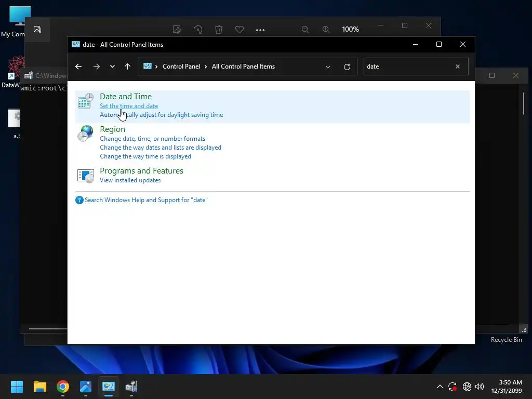Image resolution: width=532 pixels, height=399 pixels.
Task: Open the taskbar clock showing 3:50 AM
Action: point(507,387)
